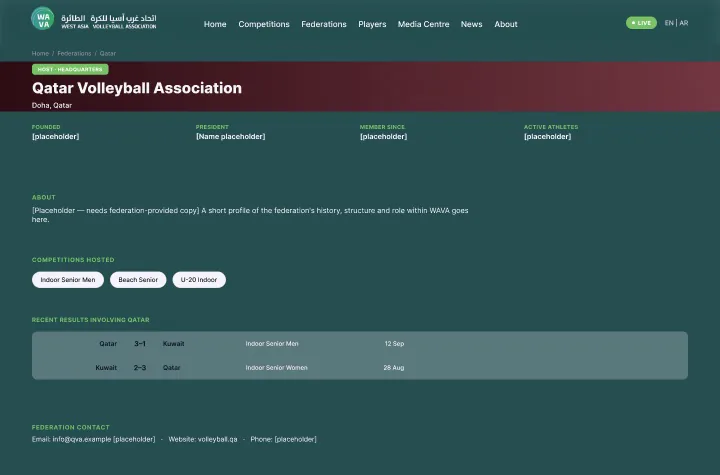
Task: Switch language to AR
Action: click(x=684, y=23)
